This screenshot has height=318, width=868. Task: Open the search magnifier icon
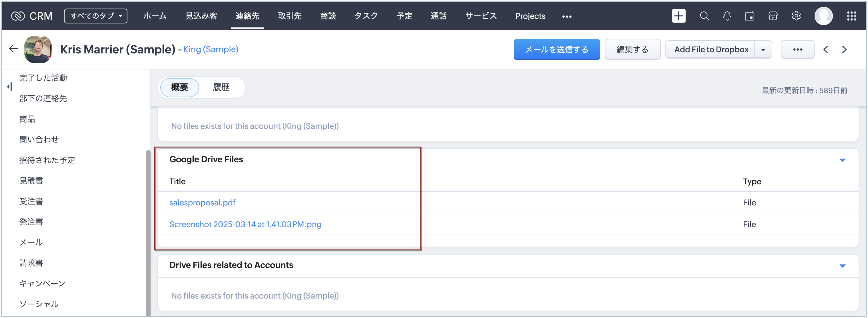[704, 16]
